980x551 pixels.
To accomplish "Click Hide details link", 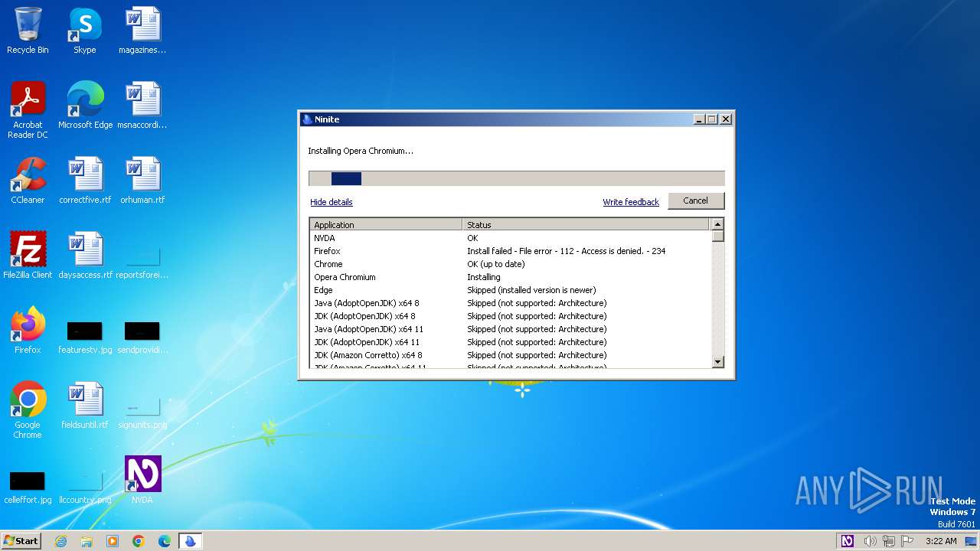I will [332, 202].
